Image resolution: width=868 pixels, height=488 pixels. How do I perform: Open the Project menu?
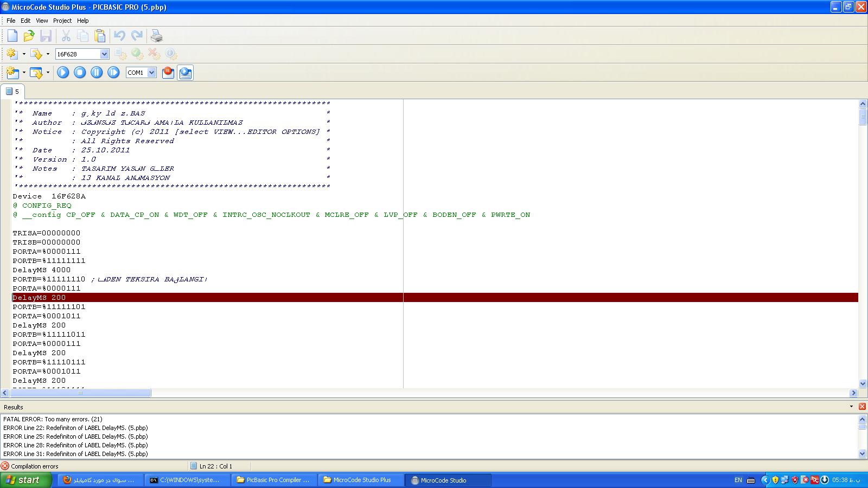[x=62, y=21]
